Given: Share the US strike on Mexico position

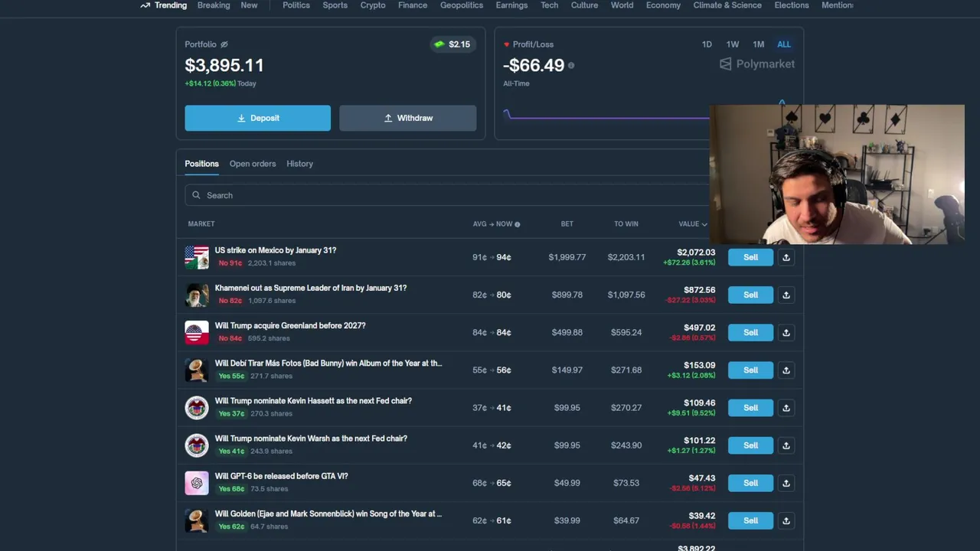Looking at the screenshot, I should [786, 257].
